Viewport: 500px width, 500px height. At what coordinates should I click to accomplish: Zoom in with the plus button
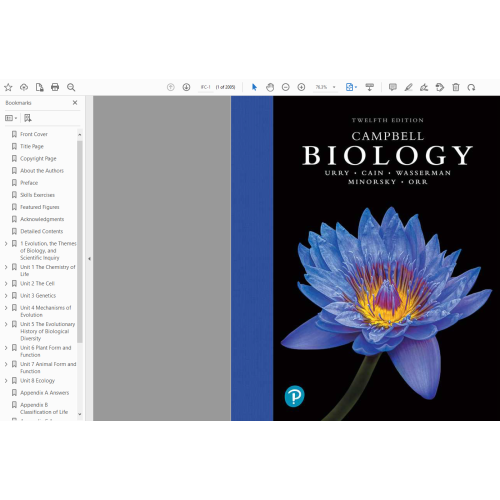coord(301,87)
